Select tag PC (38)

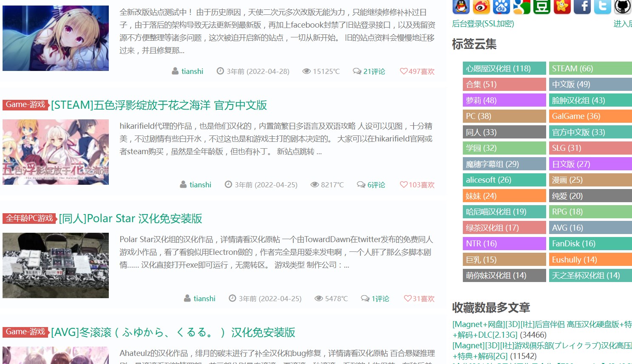504,116
